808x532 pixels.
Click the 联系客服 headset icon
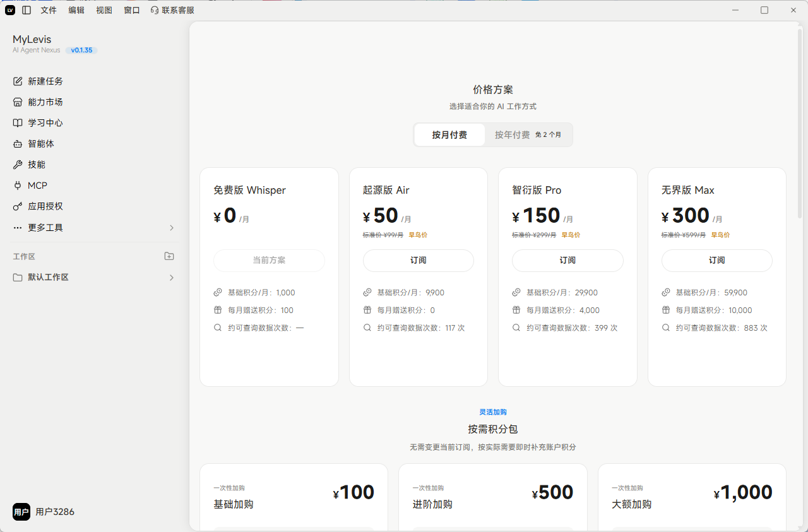tap(155, 10)
